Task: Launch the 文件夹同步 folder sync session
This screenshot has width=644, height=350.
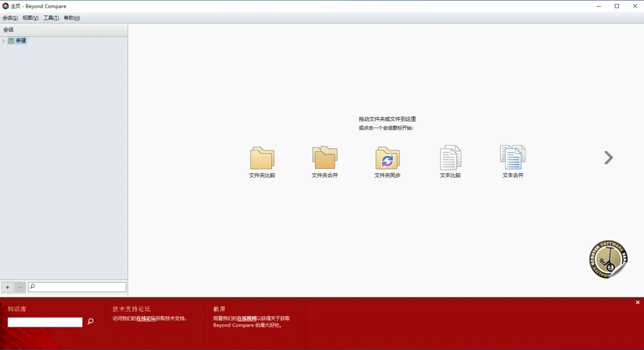Action: 388,162
